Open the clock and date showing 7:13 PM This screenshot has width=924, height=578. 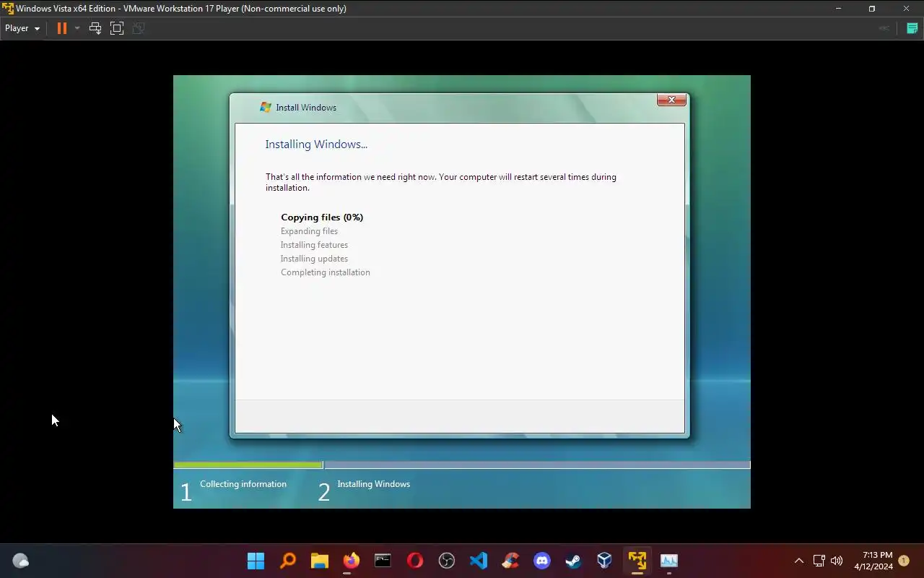click(873, 561)
